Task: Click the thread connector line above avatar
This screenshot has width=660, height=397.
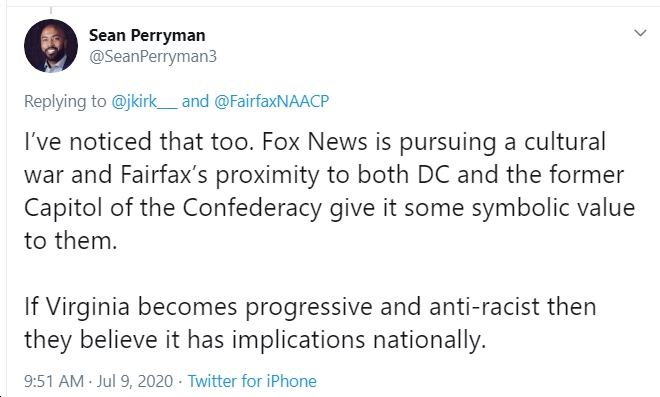Action: [51, 10]
